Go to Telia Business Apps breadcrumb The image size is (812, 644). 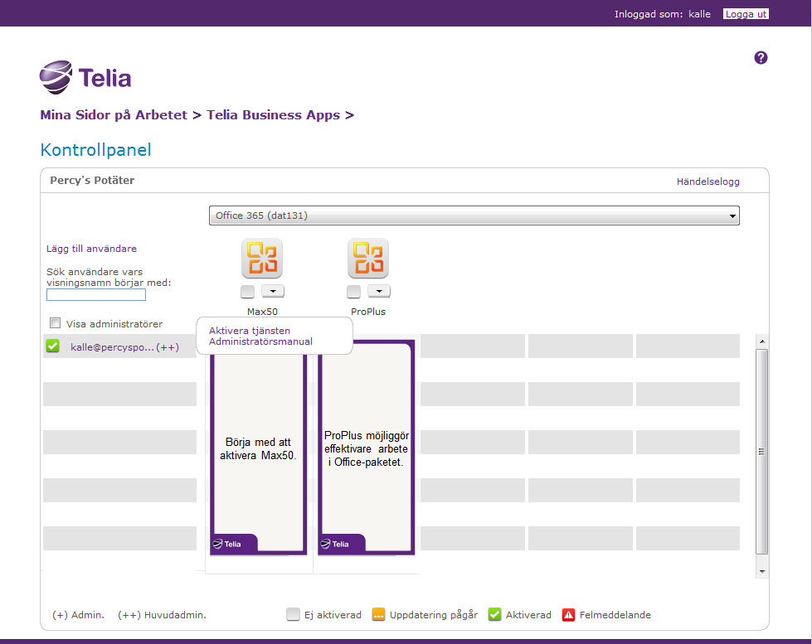pos(274,115)
